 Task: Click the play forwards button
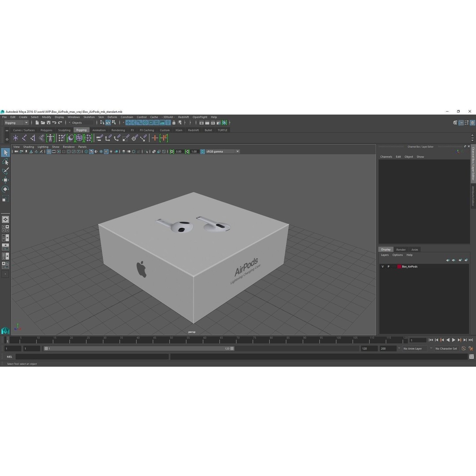tap(454, 340)
